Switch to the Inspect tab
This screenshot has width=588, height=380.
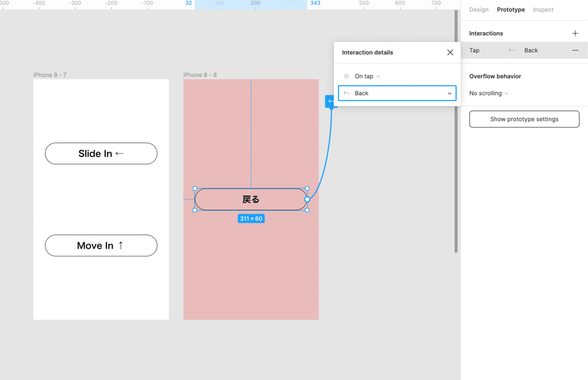(543, 10)
